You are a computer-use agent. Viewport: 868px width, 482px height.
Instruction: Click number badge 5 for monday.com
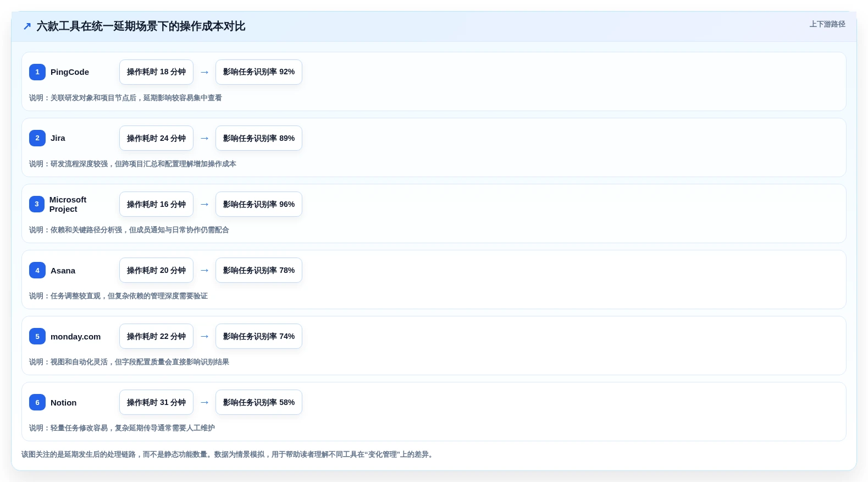click(x=37, y=336)
